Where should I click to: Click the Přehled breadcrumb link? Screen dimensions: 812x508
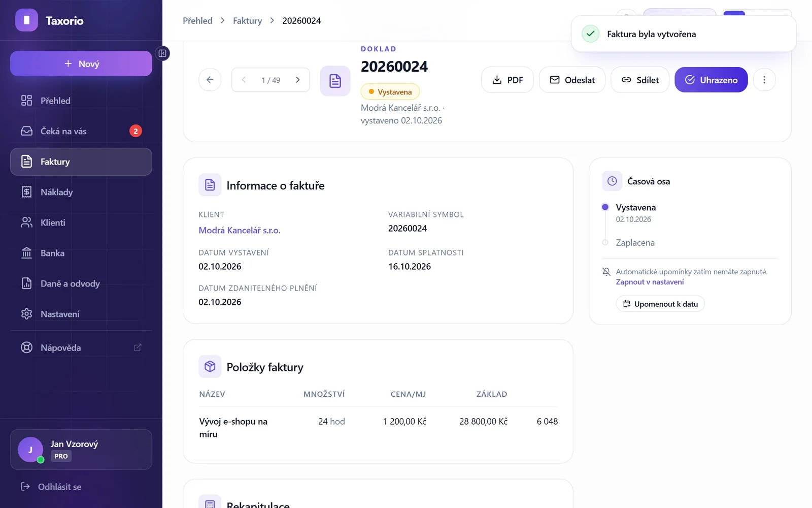(197, 21)
